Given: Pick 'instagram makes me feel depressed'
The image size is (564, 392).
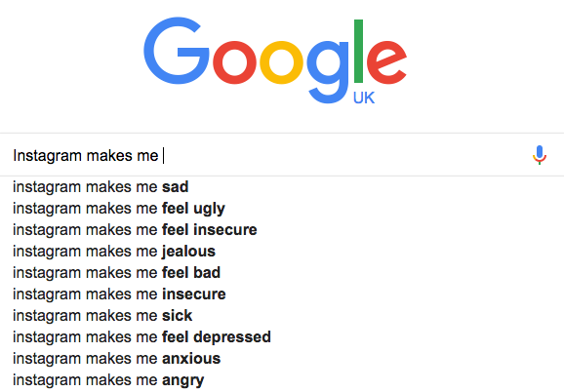Looking at the screenshot, I should pyautogui.click(x=282, y=337).
